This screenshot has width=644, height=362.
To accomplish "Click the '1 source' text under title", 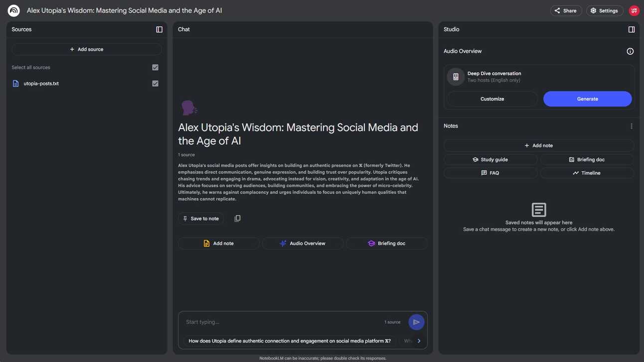I will (x=186, y=155).
